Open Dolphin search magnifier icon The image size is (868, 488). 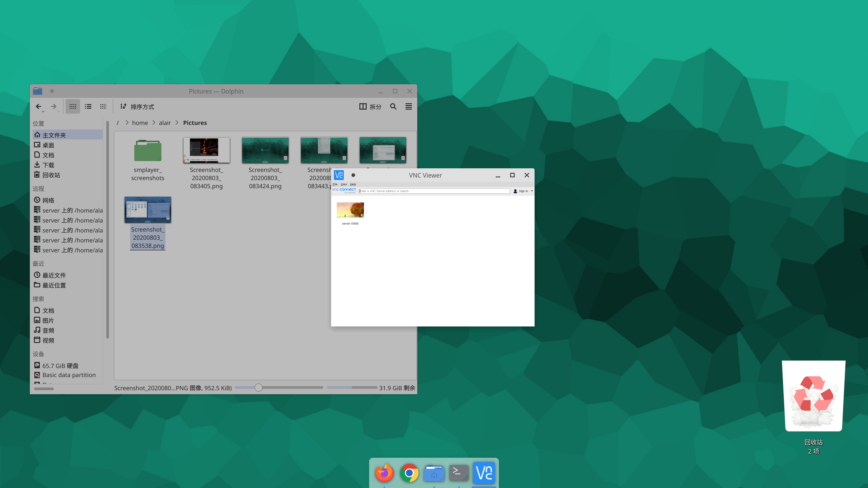(393, 106)
